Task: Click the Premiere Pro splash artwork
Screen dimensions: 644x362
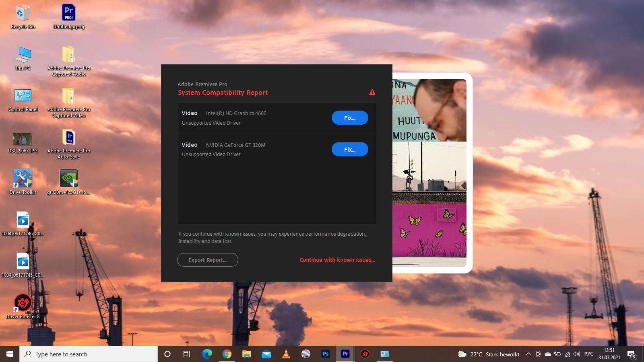Action: pyautogui.click(x=429, y=173)
